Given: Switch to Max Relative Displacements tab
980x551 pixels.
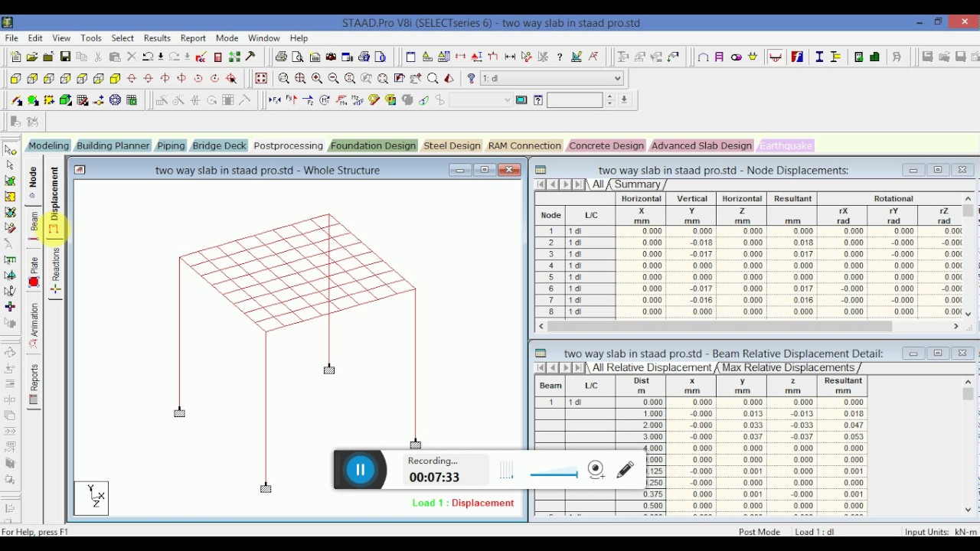Looking at the screenshot, I should (x=788, y=367).
